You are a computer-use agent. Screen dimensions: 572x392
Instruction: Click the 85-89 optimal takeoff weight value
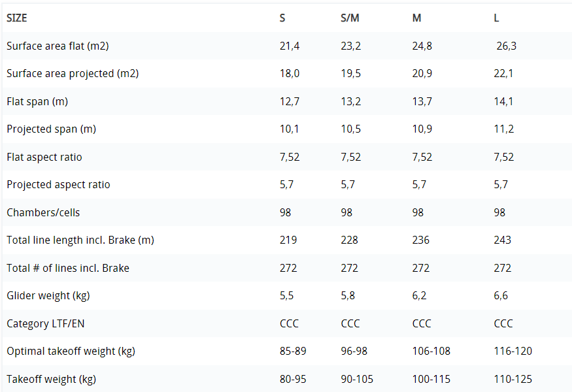pos(293,351)
